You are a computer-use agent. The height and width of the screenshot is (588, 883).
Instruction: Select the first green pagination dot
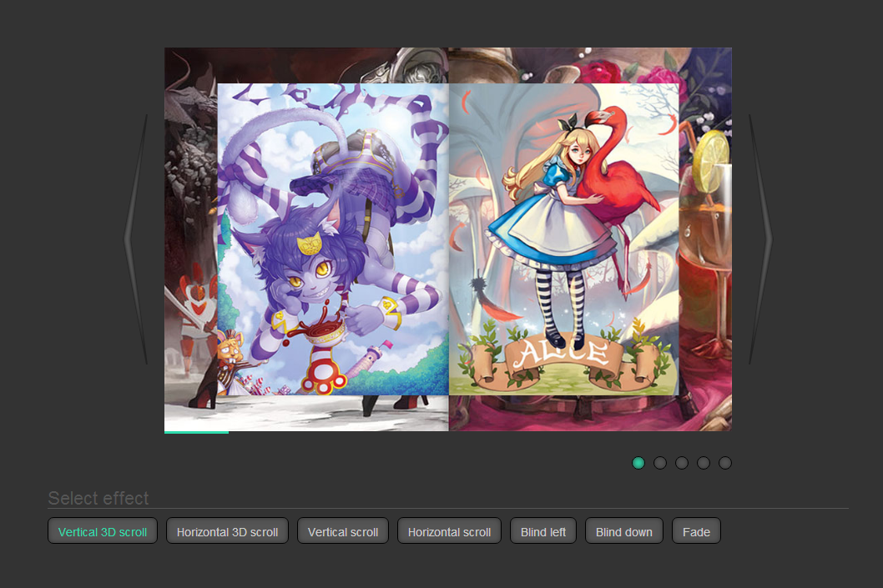click(x=638, y=463)
